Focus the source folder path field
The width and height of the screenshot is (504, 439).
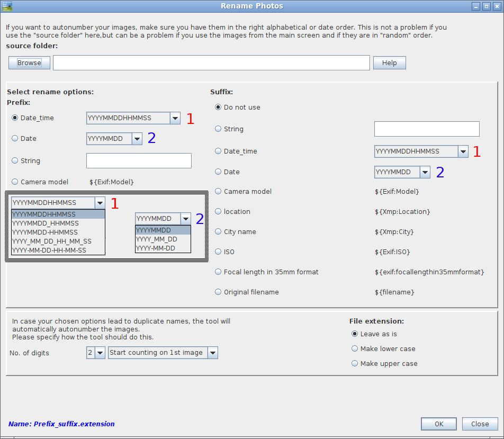(212, 62)
